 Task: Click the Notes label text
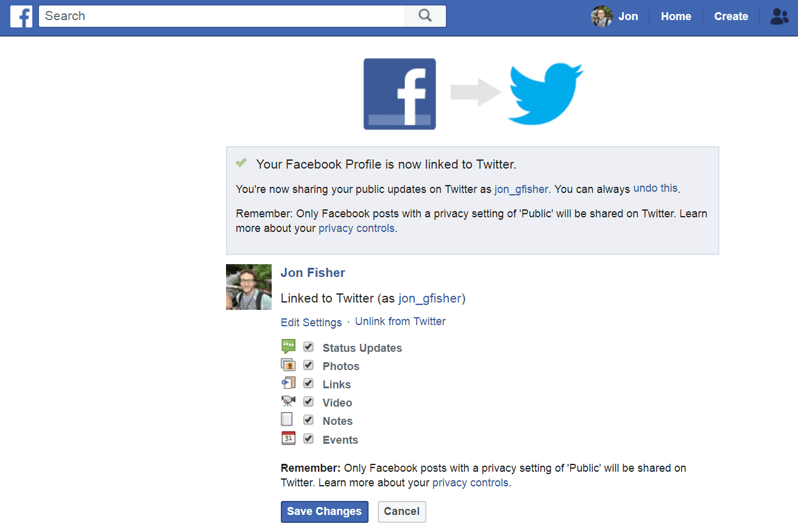pos(337,421)
